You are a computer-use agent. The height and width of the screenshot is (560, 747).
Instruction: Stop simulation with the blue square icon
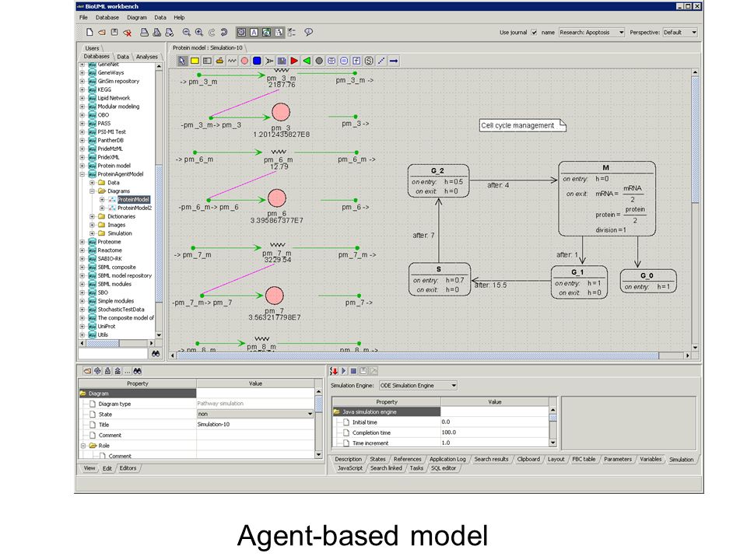[x=353, y=371]
